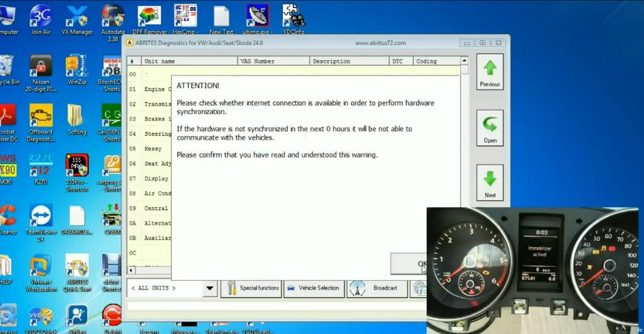Image resolution: width=644 pixels, height=334 pixels.
Task: Select row 06 Seat Adj unit
Action: [149, 164]
